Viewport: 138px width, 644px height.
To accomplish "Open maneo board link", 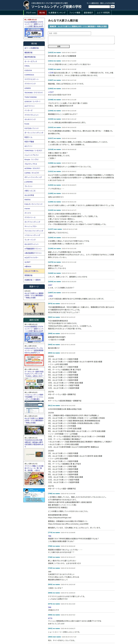I will point(34,209).
